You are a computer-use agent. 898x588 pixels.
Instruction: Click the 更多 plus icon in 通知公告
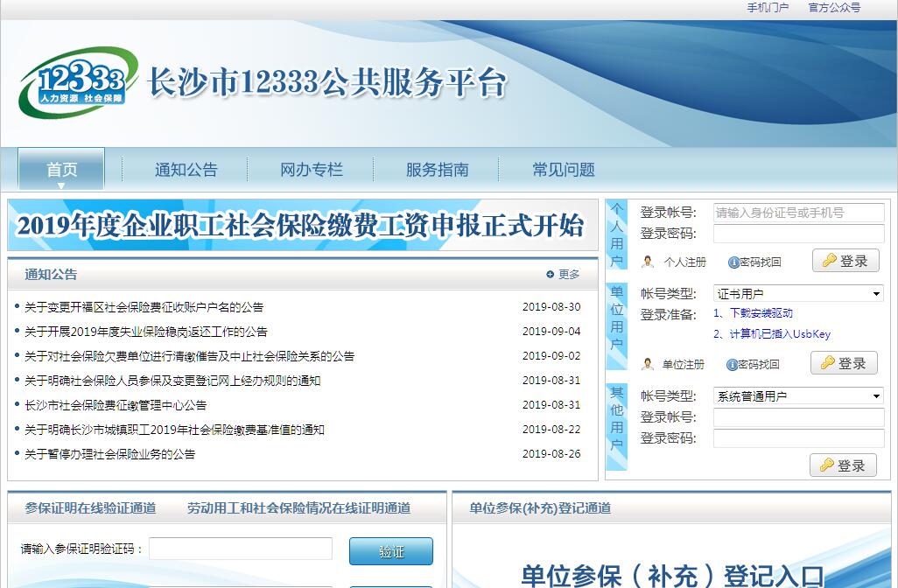pyautogui.click(x=551, y=275)
